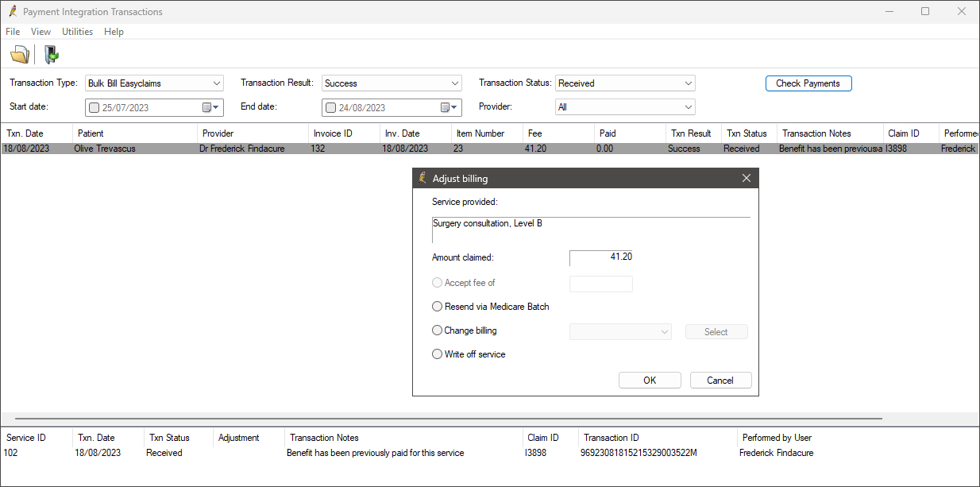The image size is (980, 487).
Task: Sort by Patient column header
Action: tap(135, 133)
